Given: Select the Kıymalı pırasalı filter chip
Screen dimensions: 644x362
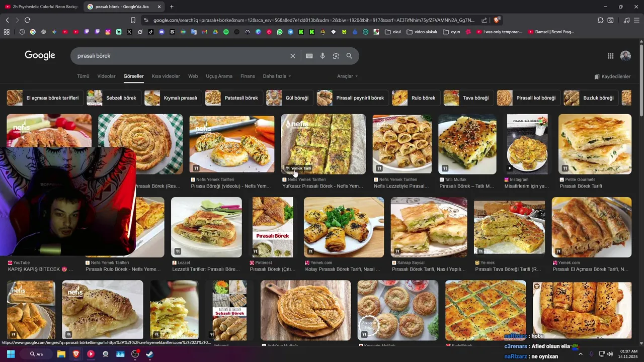Looking at the screenshot, I should pos(173,98).
